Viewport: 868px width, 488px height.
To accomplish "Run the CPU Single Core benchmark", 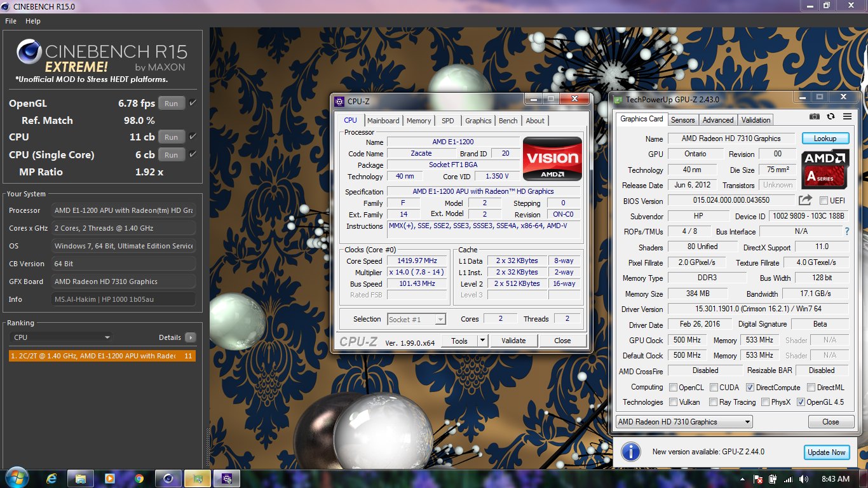I will [172, 155].
